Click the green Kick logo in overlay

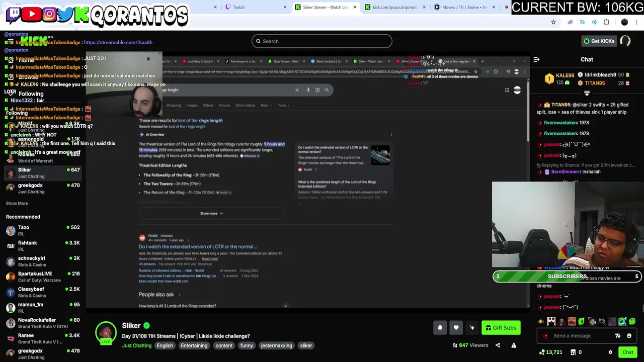pyautogui.click(x=82, y=15)
